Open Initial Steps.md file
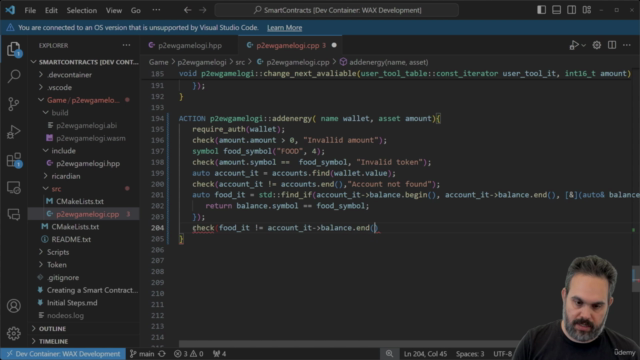The width and height of the screenshot is (640, 360). (x=72, y=302)
